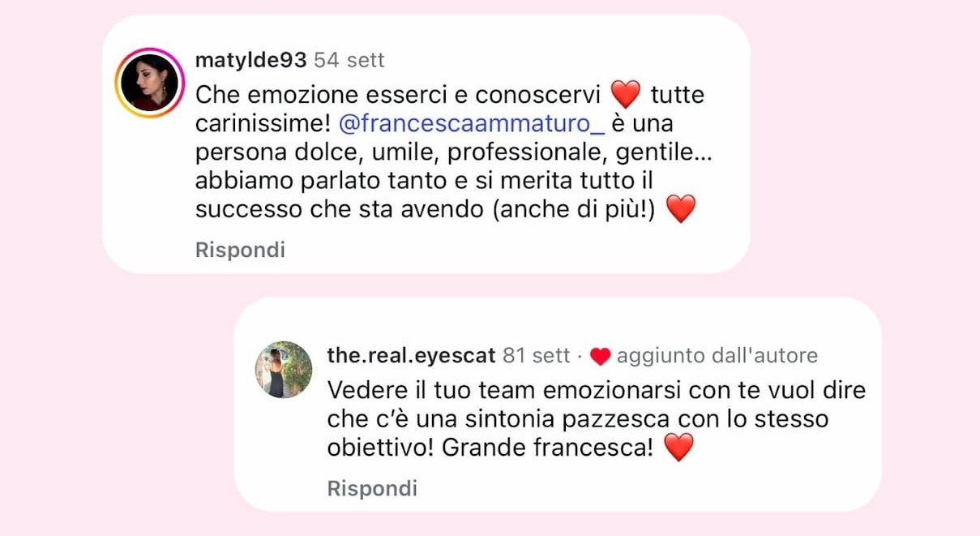Visit the the.real.eyescat username link
Screen dimensions: 980x536
point(412,355)
